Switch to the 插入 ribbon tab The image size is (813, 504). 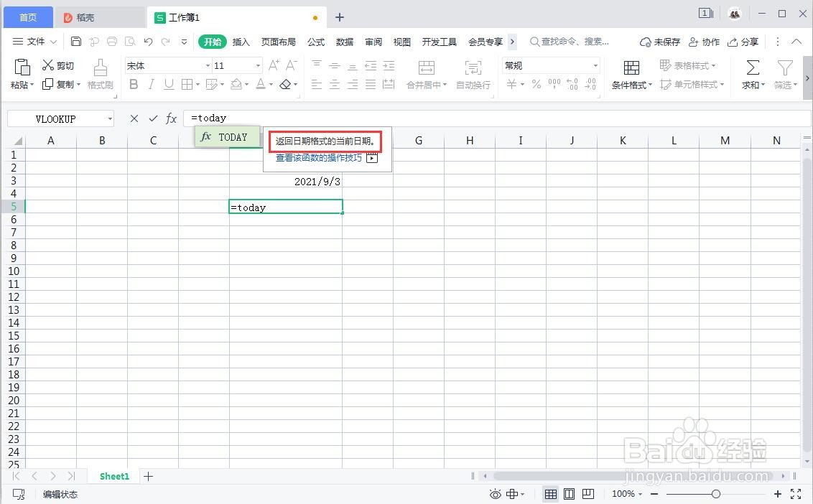[x=241, y=42]
